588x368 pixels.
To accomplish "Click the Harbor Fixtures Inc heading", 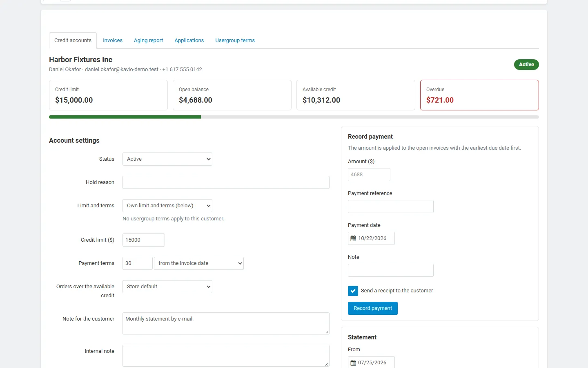I will 80,60.
